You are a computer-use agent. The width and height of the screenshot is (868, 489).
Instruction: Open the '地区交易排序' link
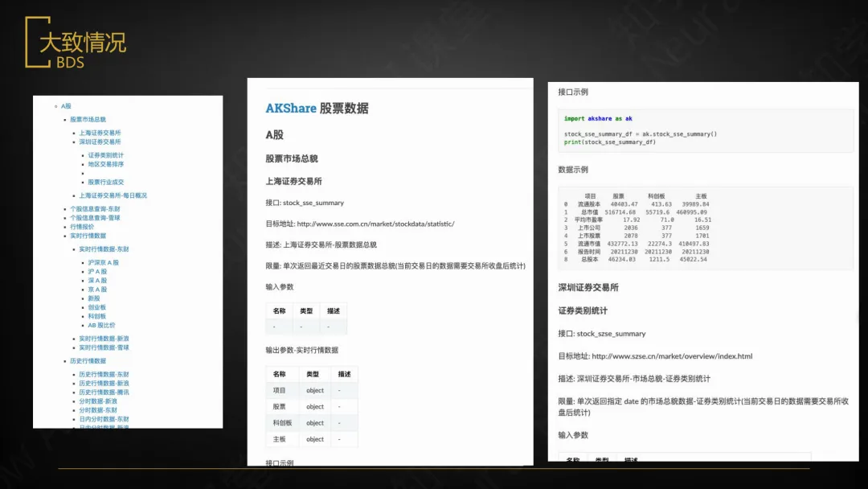pos(106,165)
